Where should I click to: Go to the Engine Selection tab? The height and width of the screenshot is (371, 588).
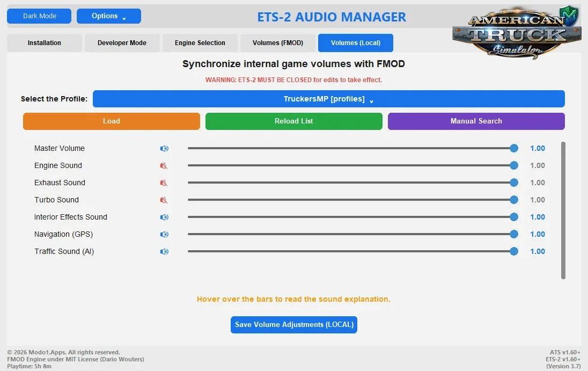(200, 43)
